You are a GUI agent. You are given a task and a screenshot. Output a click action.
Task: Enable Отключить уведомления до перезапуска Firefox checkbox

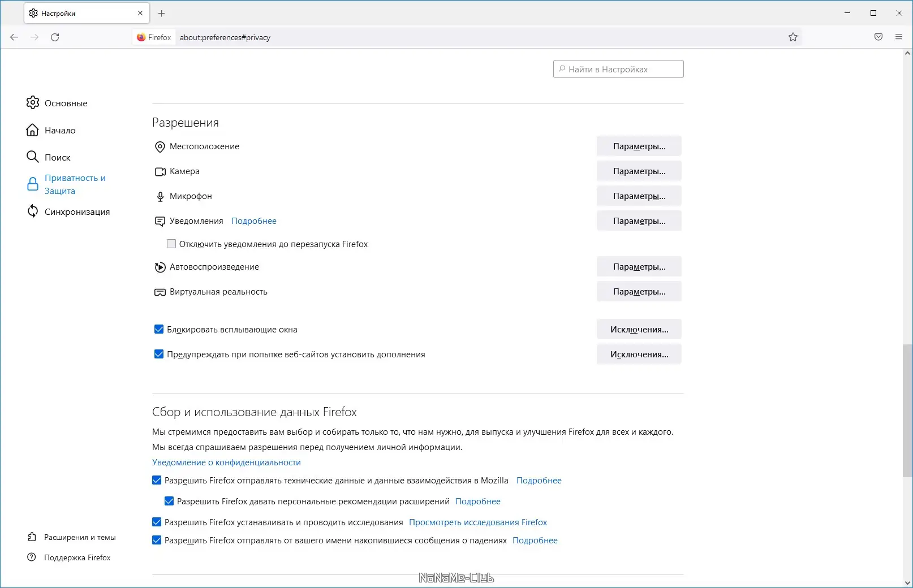click(x=171, y=244)
